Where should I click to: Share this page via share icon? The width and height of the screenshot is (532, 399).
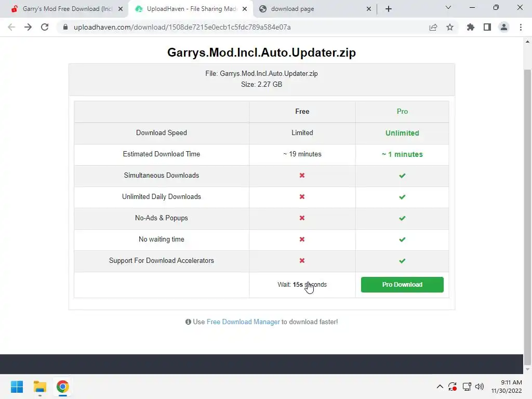[433, 27]
